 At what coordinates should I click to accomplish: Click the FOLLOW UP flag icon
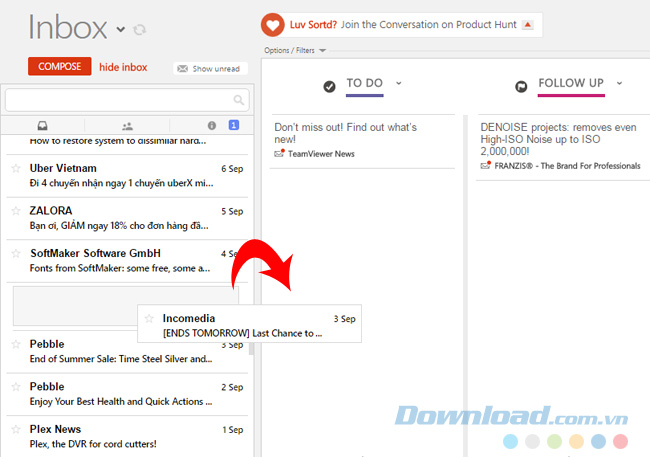[x=521, y=87]
